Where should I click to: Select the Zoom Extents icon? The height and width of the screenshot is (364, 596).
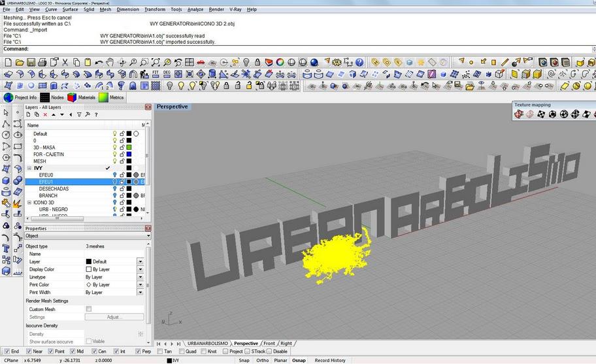click(156, 62)
